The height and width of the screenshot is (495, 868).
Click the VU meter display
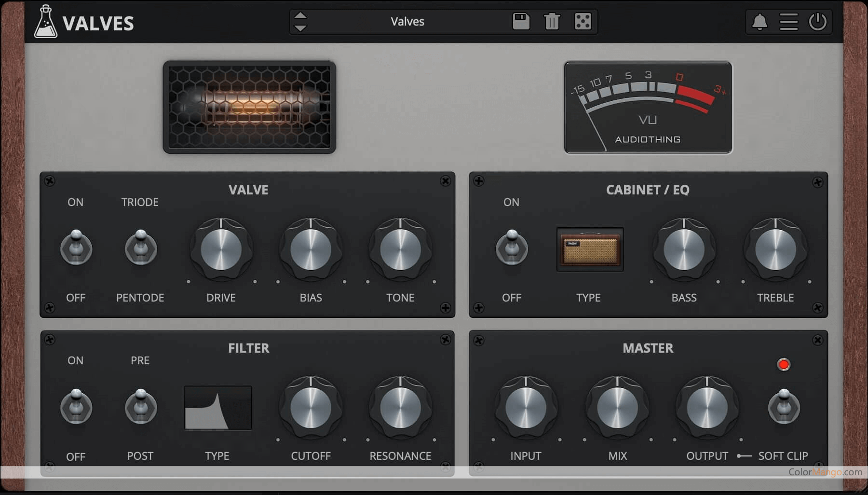point(648,107)
